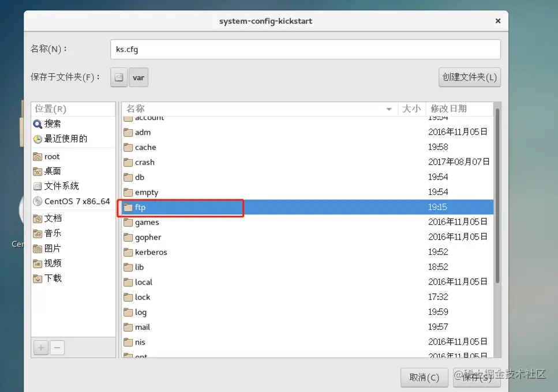
Task: Select the ftp folder
Action: 308,207
